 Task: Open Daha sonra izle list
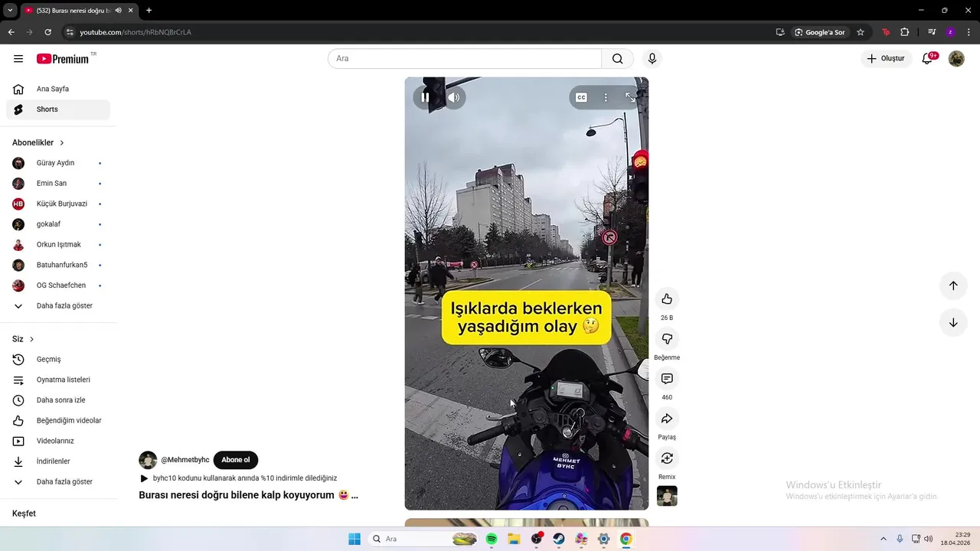click(x=58, y=400)
